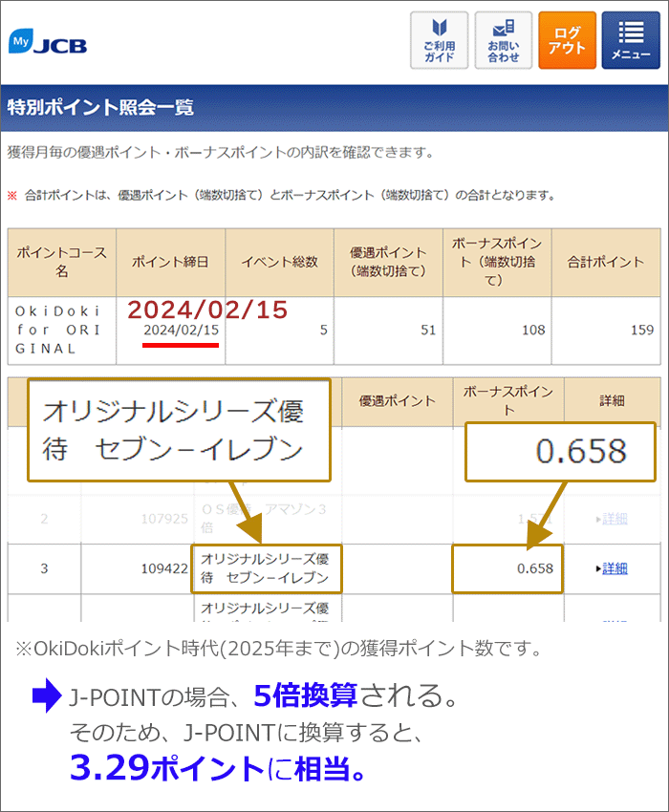Open the メニュー hamburger button
669x812 pixels.
[631, 40]
